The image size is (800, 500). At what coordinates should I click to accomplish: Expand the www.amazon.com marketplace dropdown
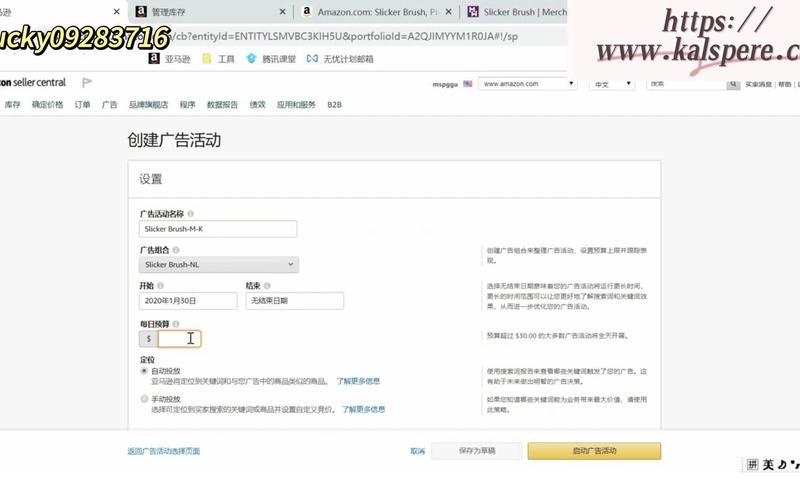528,84
